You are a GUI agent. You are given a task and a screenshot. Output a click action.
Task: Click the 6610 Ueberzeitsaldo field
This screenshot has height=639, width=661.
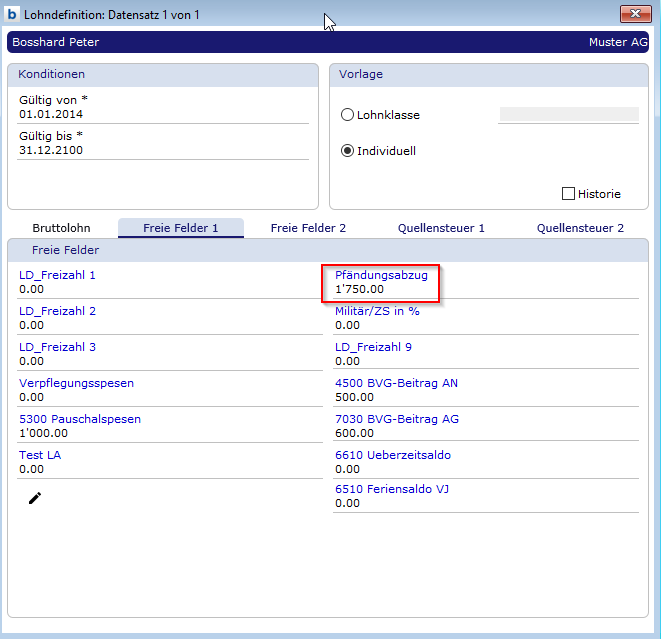[x=485, y=470]
